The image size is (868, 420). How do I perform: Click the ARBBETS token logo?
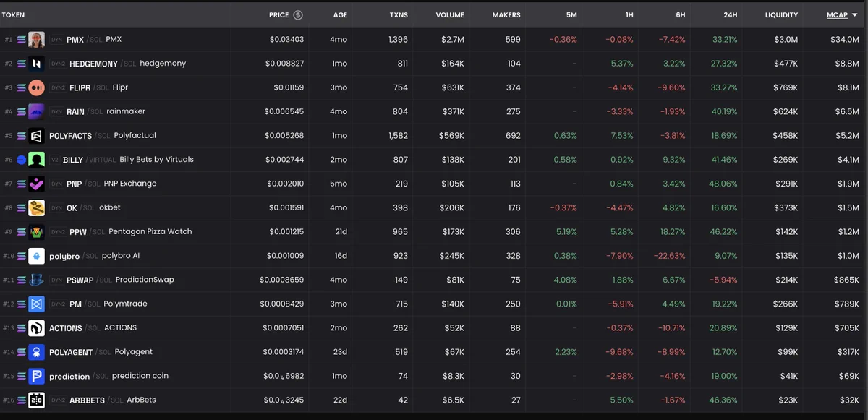(36, 400)
